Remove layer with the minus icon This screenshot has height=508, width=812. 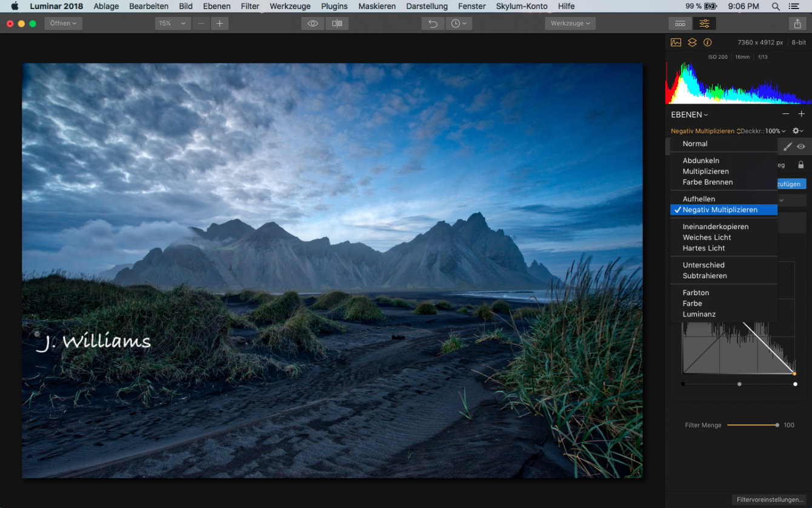(x=786, y=114)
